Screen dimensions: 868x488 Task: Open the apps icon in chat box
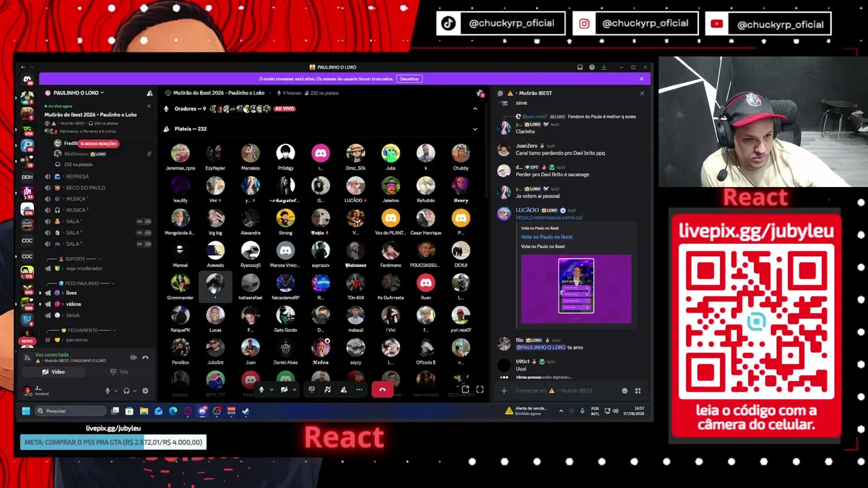tap(637, 391)
